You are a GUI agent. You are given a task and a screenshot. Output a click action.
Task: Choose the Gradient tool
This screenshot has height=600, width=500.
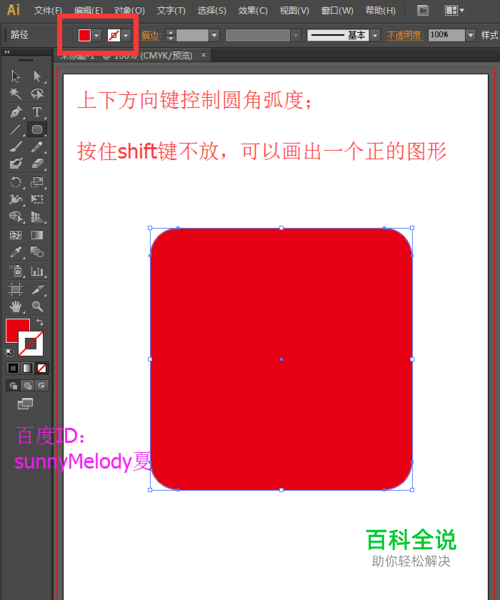click(37, 235)
